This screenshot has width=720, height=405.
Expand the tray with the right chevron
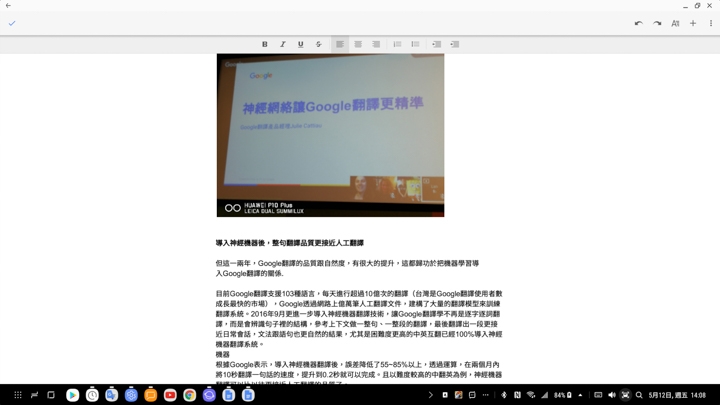tap(430, 395)
